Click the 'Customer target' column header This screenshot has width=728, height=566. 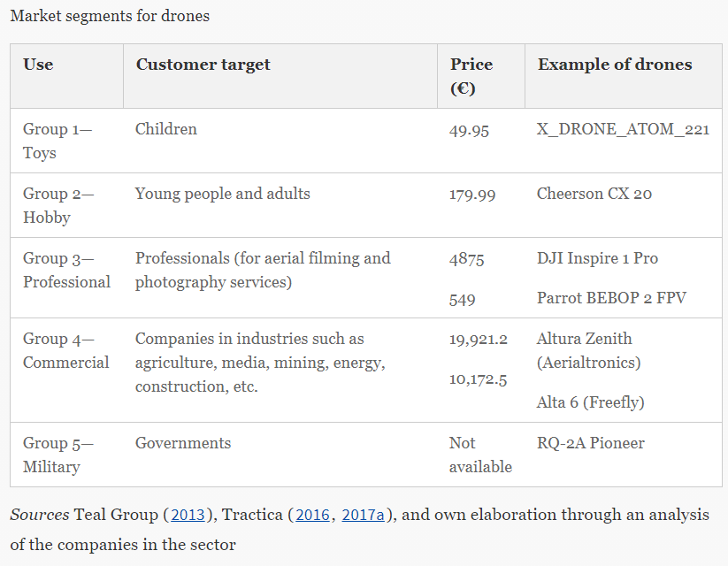(x=203, y=65)
